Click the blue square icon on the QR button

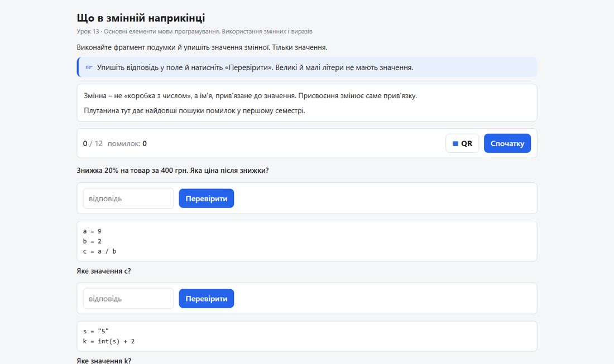tap(455, 143)
